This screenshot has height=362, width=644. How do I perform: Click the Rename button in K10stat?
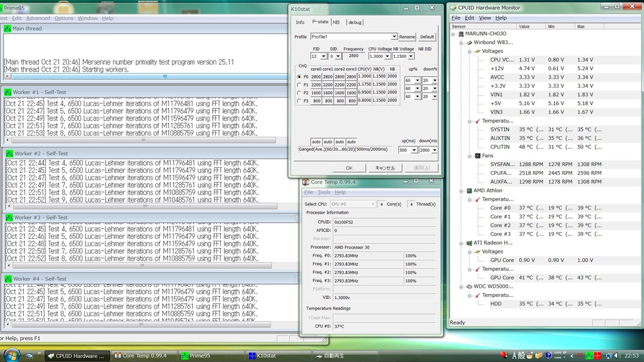click(407, 37)
